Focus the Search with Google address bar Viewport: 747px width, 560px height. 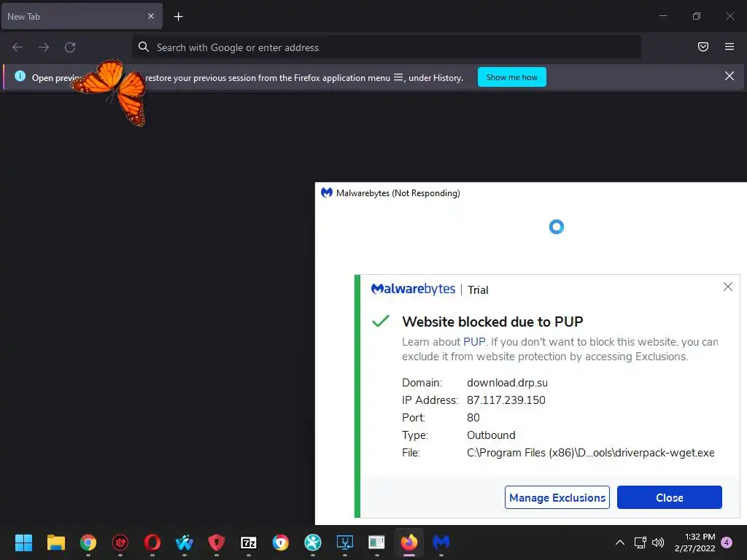(x=387, y=47)
